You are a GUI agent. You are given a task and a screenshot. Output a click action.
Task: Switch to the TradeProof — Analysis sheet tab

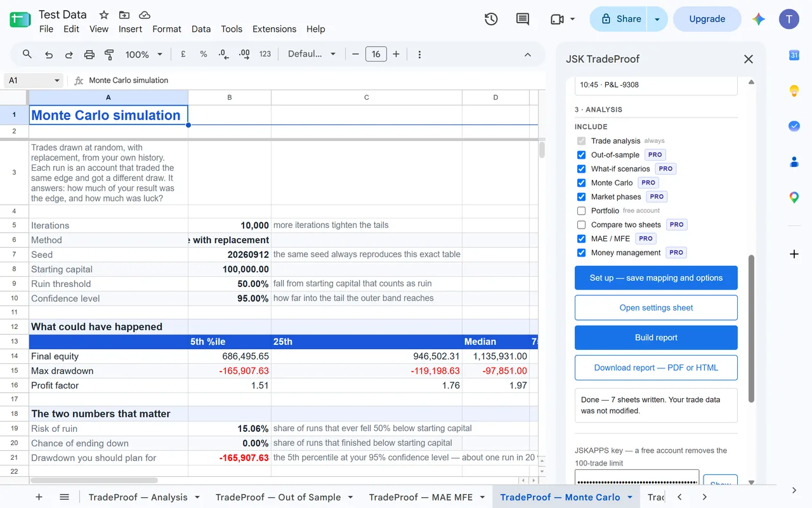click(x=138, y=497)
